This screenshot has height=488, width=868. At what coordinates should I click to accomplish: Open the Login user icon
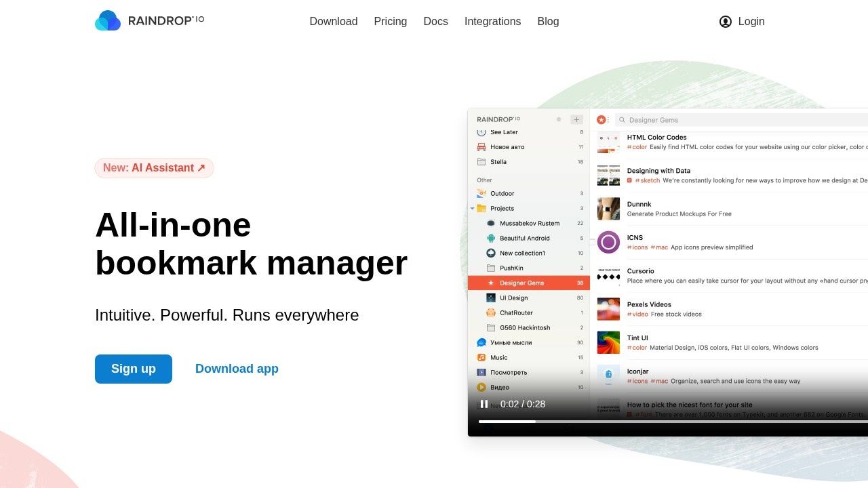[726, 22]
